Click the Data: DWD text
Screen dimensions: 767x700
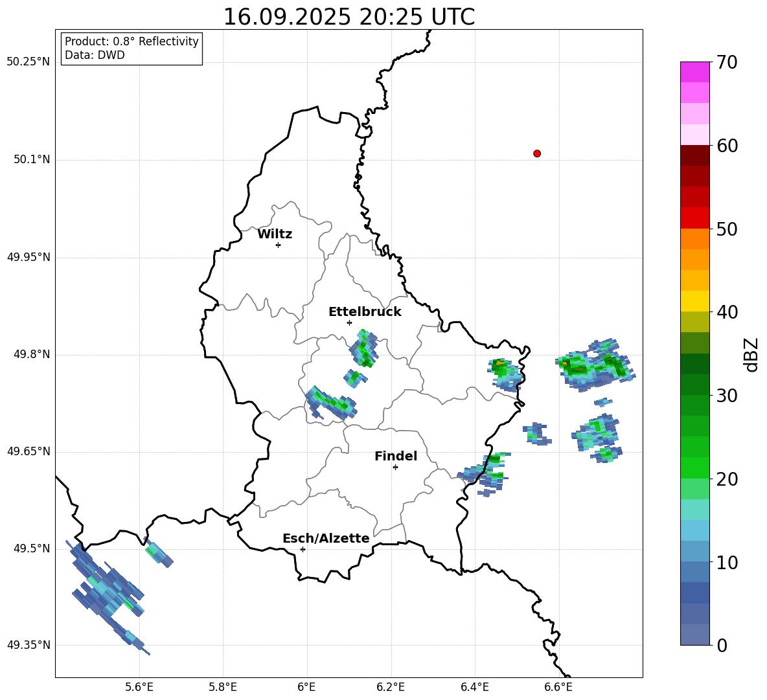[x=95, y=55]
